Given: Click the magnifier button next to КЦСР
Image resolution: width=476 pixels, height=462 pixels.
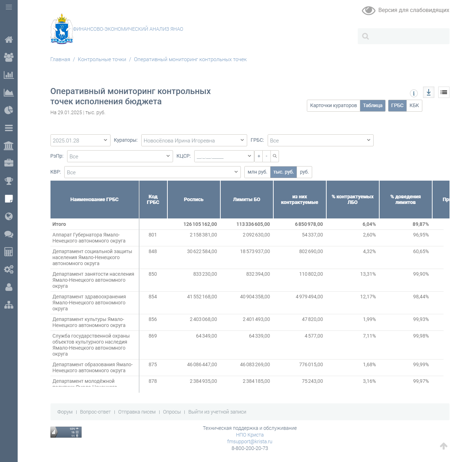Looking at the screenshot, I should [x=275, y=156].
